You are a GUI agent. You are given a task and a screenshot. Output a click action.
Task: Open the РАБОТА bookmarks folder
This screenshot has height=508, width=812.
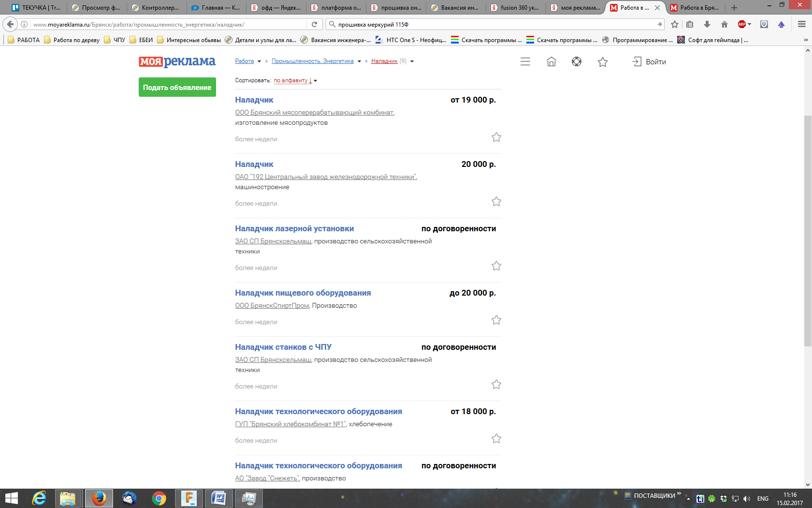[x=24, y=40]
